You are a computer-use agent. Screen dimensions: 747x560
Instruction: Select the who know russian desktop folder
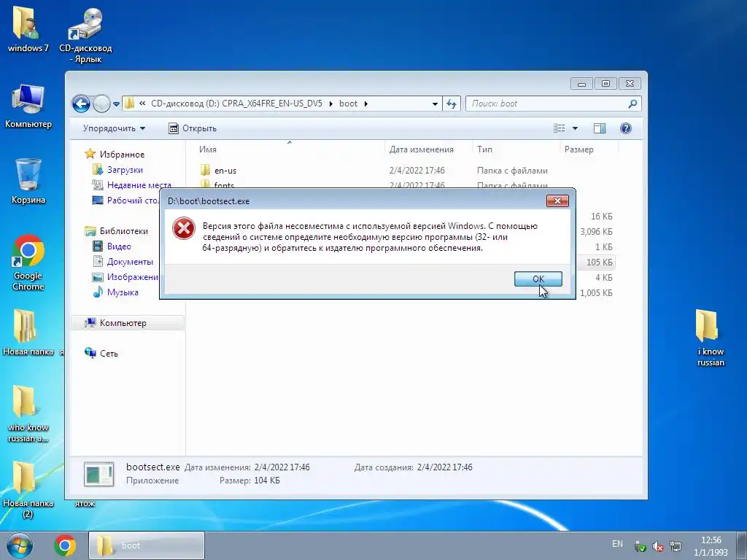[28, 413]
